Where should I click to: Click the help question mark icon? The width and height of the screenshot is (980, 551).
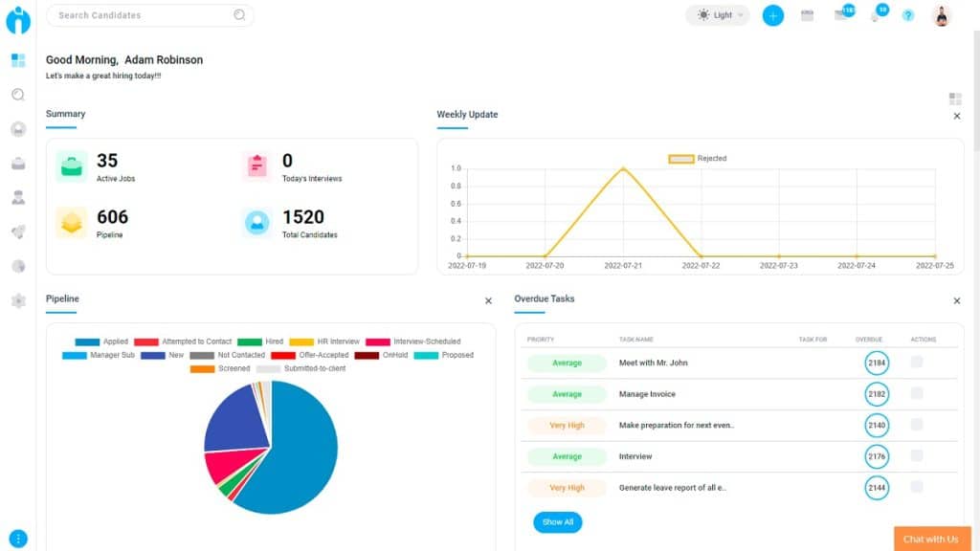[908, 15]
